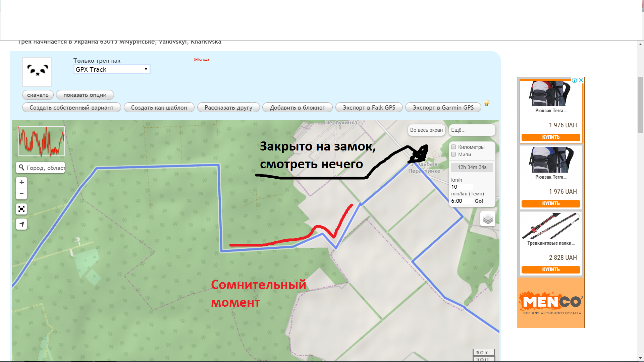Click the elevation profile thumbnail

tap(41, 141)
